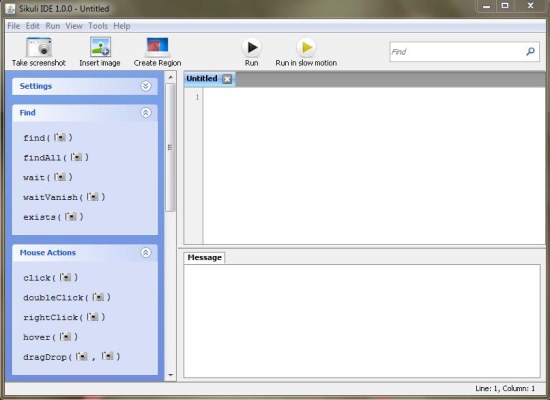This screenshot has height=400, width=550.
Task: Insert the click() command
Action: coord(51,278)
